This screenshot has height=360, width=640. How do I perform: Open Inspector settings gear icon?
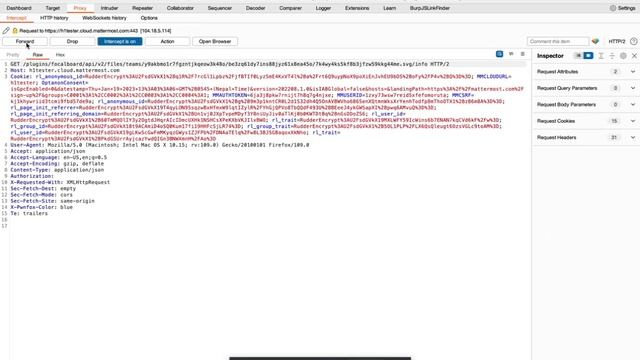coord(623,56)
